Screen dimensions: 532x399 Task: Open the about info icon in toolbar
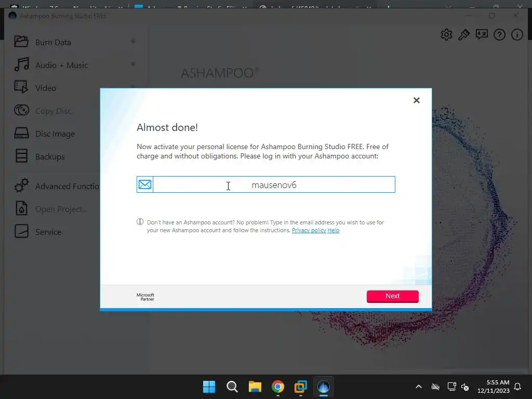[x=517, y=35]
